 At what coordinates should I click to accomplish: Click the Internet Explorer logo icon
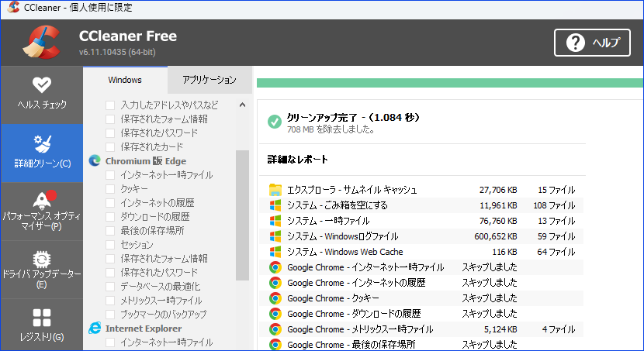(95, 328)
